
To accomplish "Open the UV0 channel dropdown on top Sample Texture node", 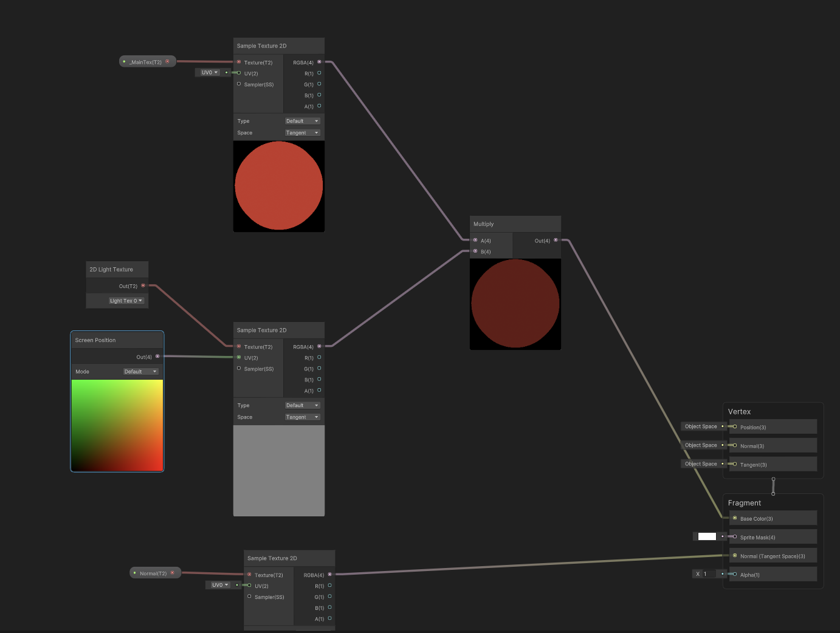I will [x=209, y=72].
